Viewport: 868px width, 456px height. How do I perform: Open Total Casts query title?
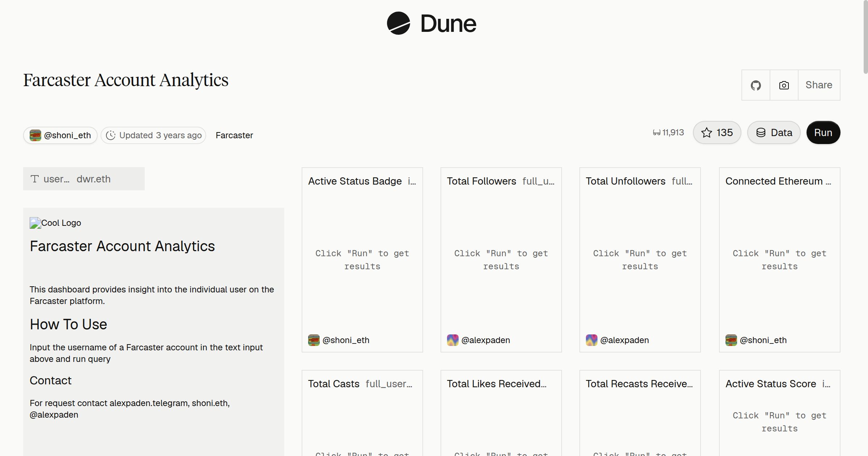pos(334,384)
